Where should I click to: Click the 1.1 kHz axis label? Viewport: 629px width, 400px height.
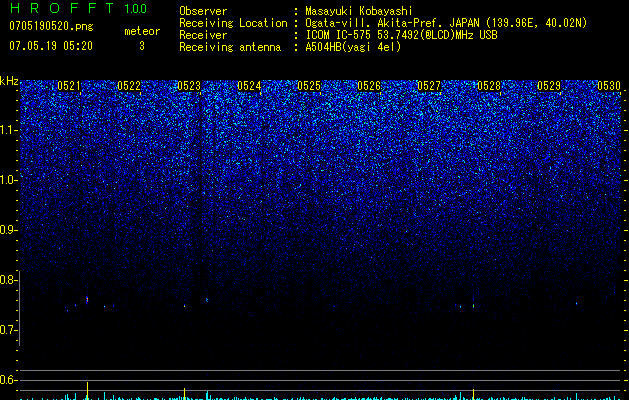click(x=8, y=130)
